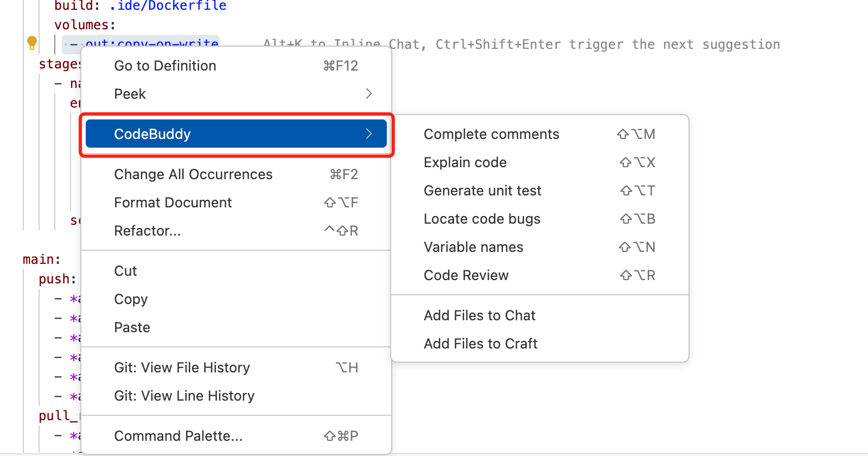The image size is (868, 456).
Task: Select Add Files to Craft
Action: click(x=540, y=344)
